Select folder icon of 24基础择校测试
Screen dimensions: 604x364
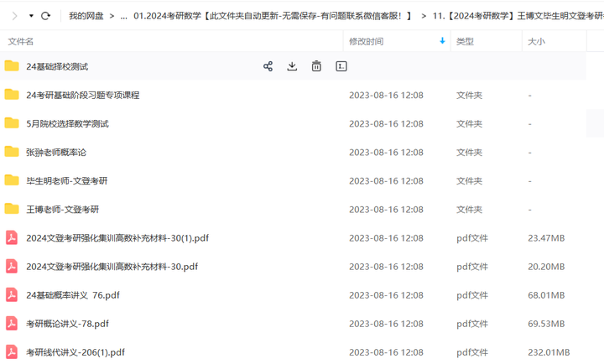tap(12, 66)
